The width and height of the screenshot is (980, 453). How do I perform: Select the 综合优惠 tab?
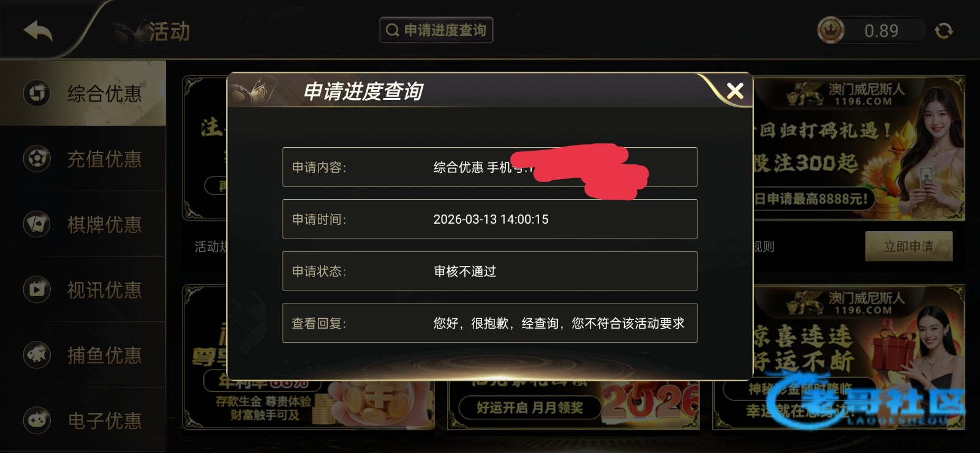pos(83,93)
